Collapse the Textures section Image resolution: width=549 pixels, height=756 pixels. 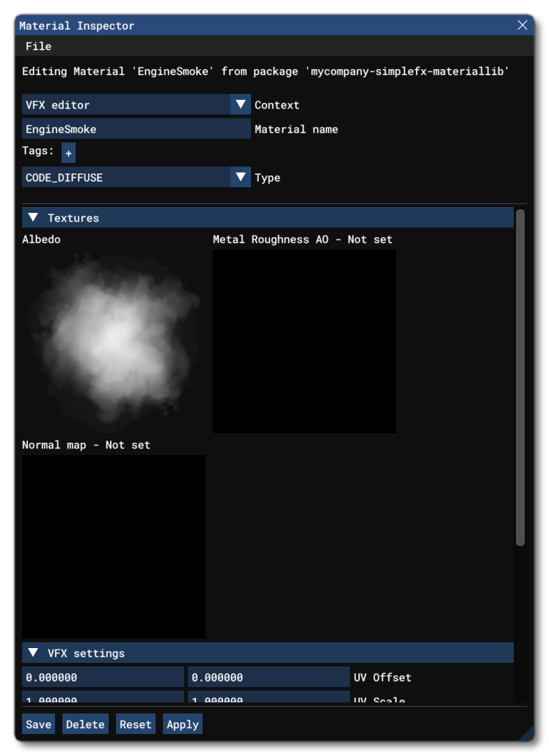[33, 218]
